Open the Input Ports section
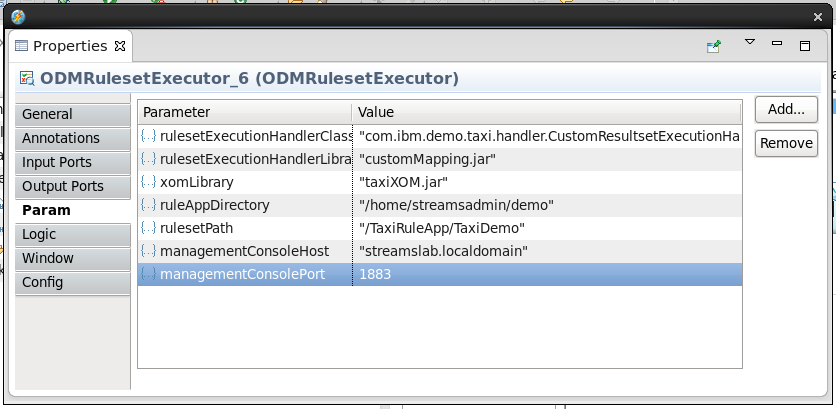 (x=73, y=163)
